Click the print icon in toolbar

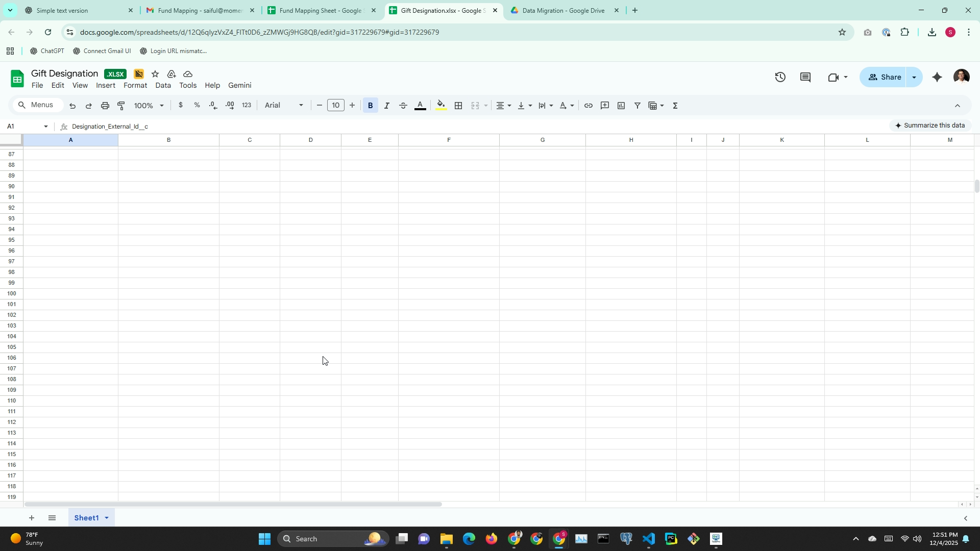click(x=105, y=106)
